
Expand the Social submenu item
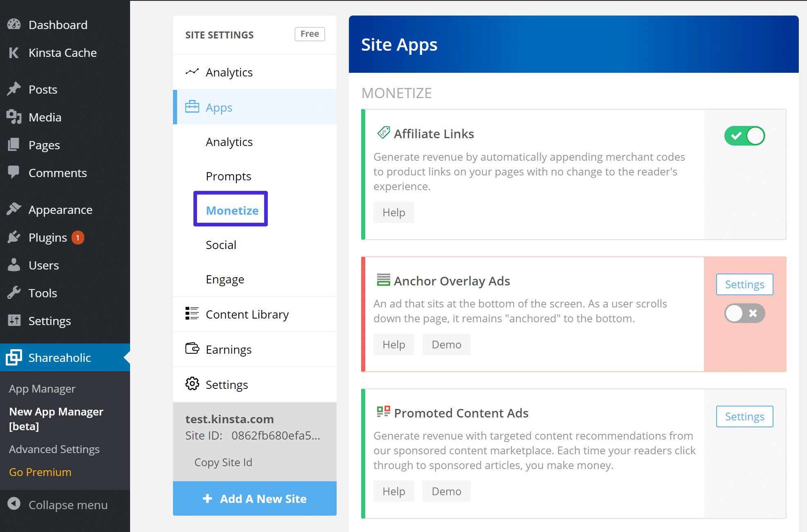[x=220, y=244]
